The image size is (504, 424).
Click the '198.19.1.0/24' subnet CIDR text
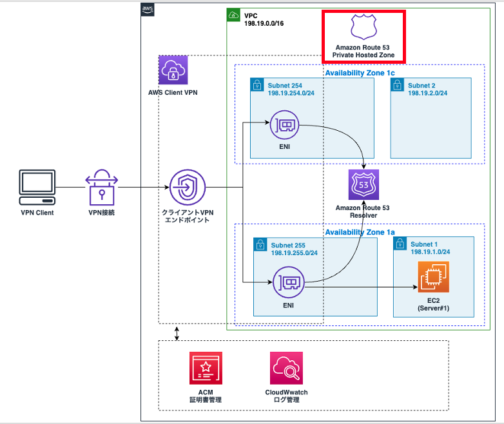click(431, 252)
